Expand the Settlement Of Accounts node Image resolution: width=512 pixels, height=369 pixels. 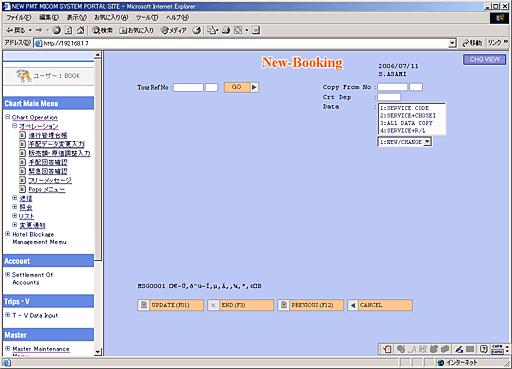click(x=7, y=274)
